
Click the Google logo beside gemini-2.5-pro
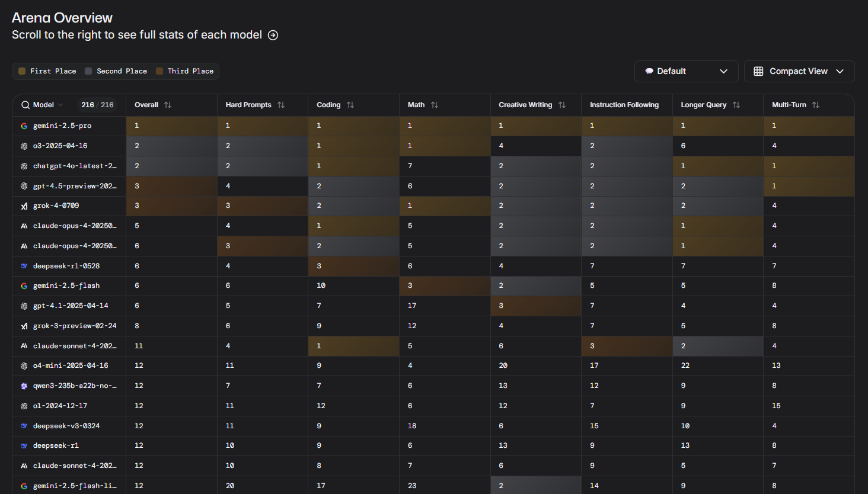point(24,126)
